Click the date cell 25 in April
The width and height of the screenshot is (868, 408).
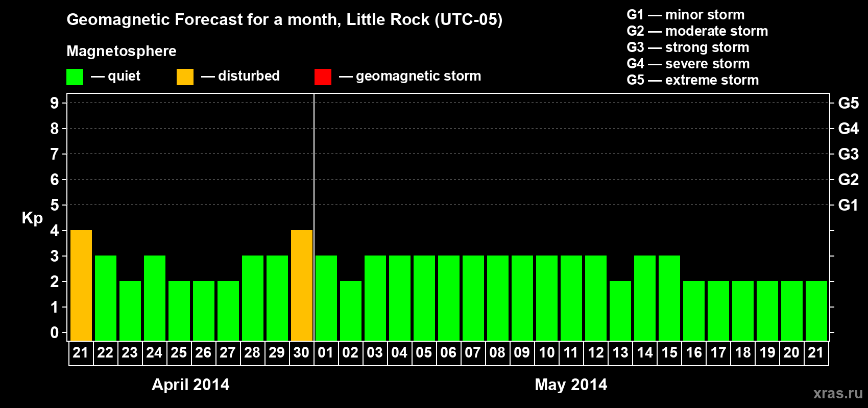[179, 353]
